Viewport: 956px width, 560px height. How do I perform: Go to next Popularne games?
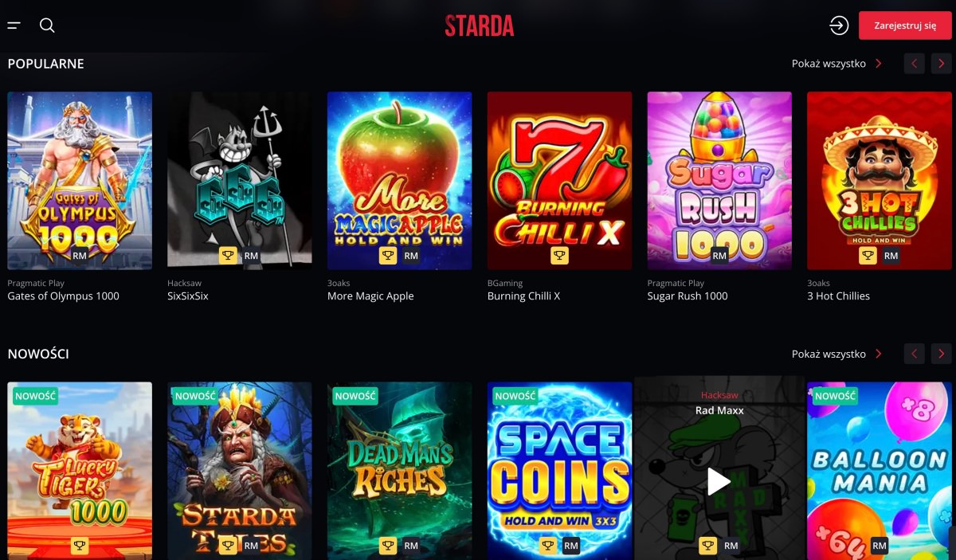[942, 64]
